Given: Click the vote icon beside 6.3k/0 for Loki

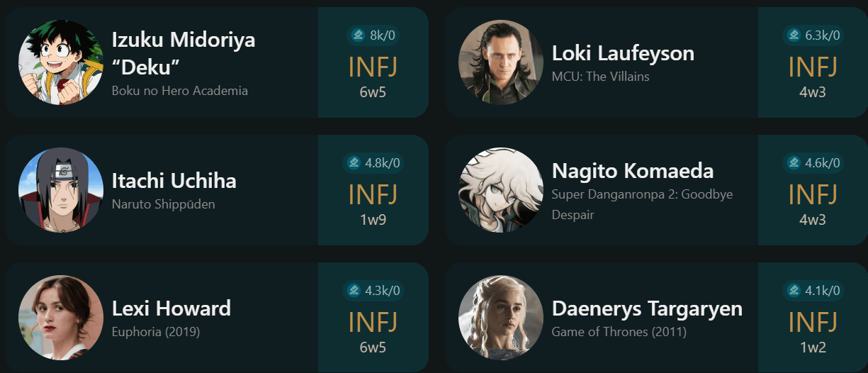Looking at the screenshot, I should pyautogui.click(x=794, y=35).
